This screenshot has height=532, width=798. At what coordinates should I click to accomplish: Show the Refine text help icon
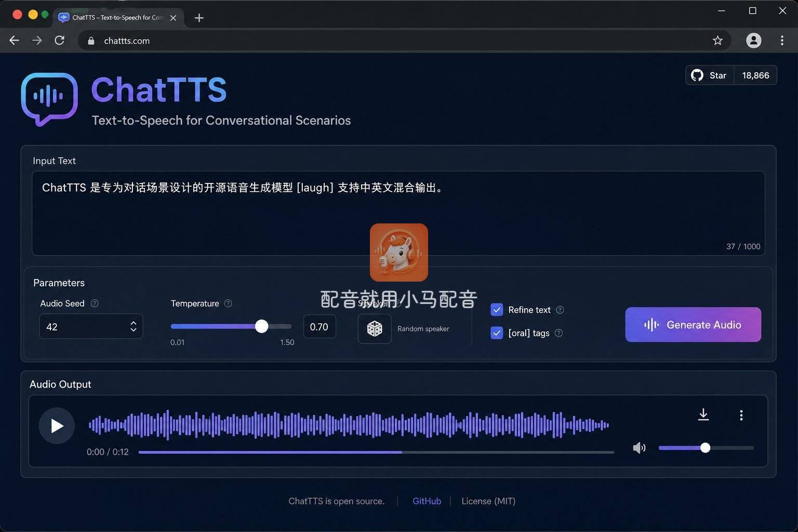click(560, 310)
